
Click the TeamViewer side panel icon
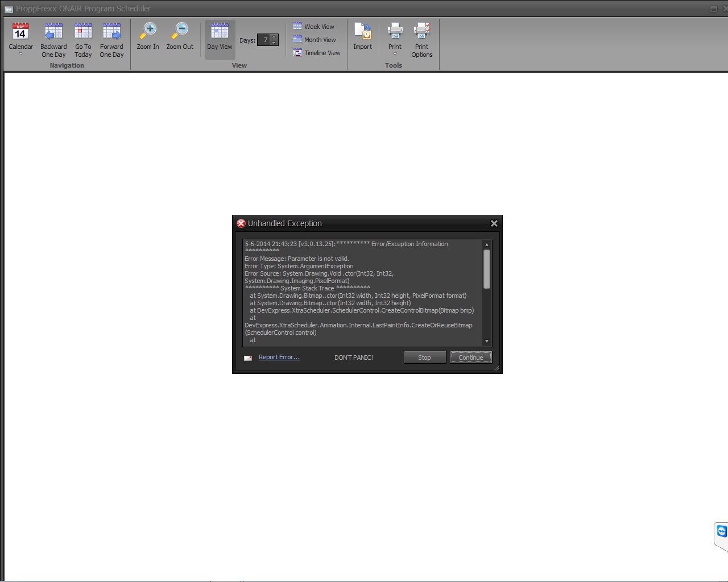(x=722, y=531)
